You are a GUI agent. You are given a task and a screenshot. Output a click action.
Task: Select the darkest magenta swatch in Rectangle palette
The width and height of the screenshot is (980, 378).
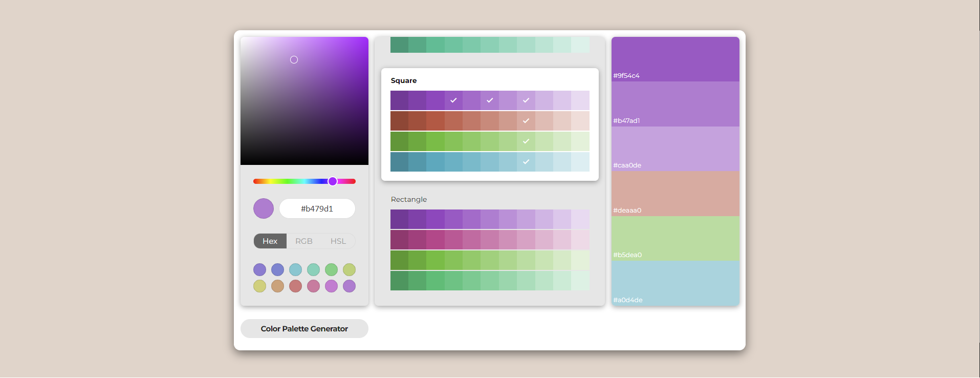(x=399, y=240)
